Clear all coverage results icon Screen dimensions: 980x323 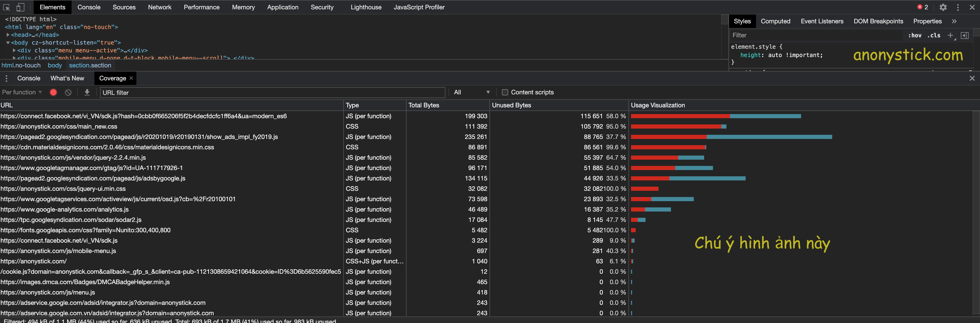pyautogui.click(x=68, y=93)
